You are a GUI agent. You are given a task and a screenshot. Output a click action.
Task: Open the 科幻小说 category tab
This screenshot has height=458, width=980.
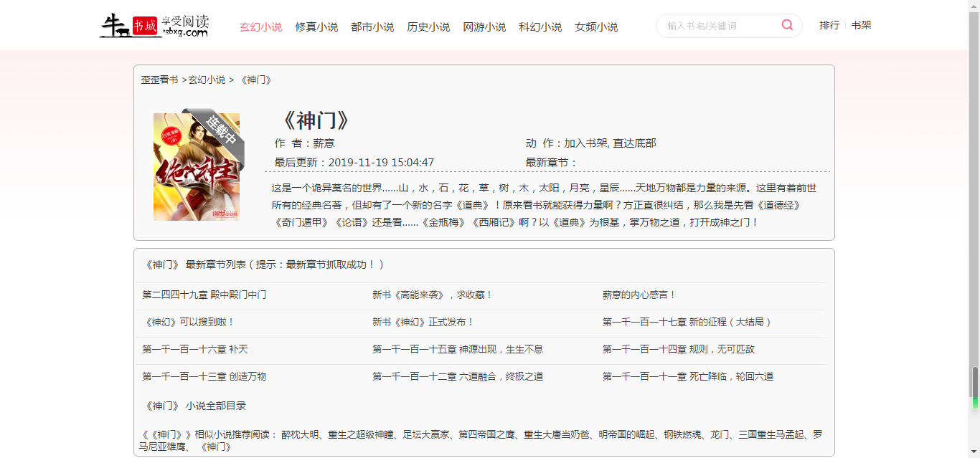point(540,27)
